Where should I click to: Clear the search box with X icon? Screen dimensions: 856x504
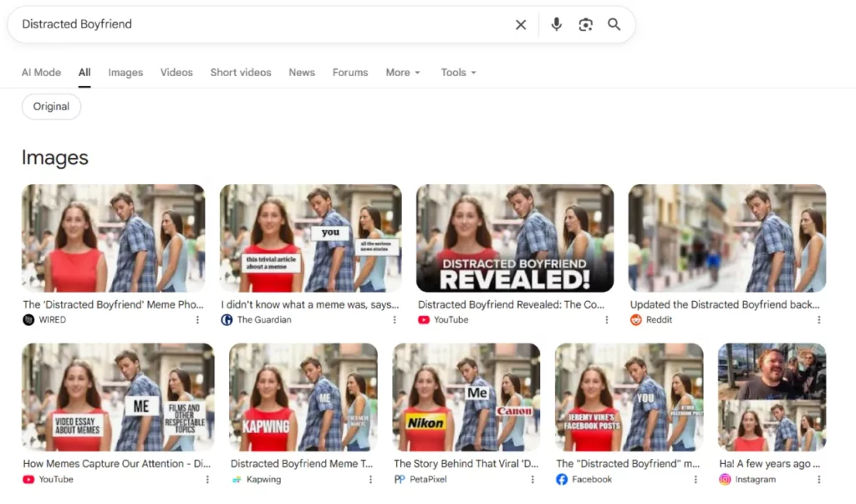pos(521,24)
